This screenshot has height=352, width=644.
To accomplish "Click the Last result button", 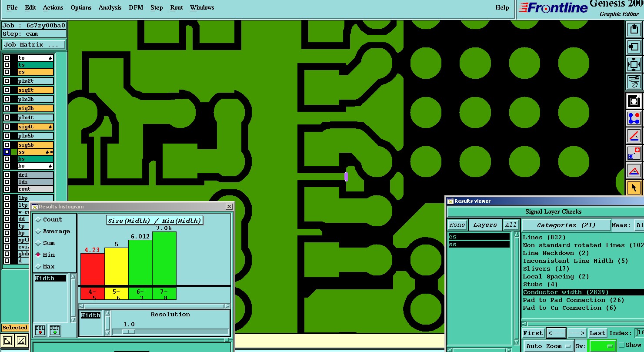I will (x=597, y=333).
